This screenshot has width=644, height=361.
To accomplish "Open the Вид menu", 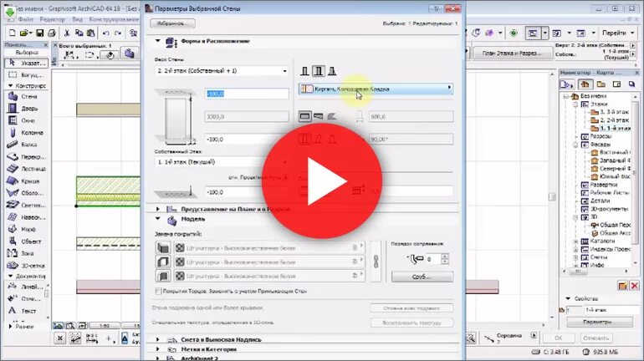I will click(77, 19).
